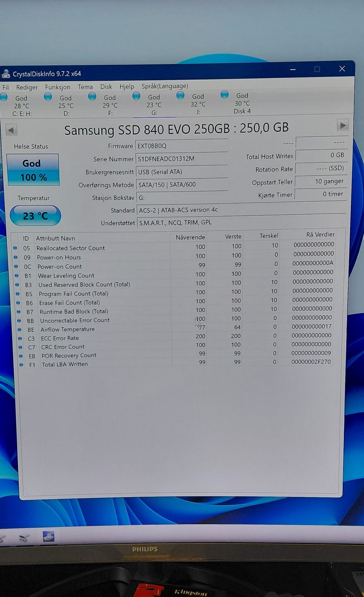This screenshot has width=364, height=597.
Task: Click the Kjørte Timer 0 timer value
Action: pyautogui.click(x=320, y=194)
